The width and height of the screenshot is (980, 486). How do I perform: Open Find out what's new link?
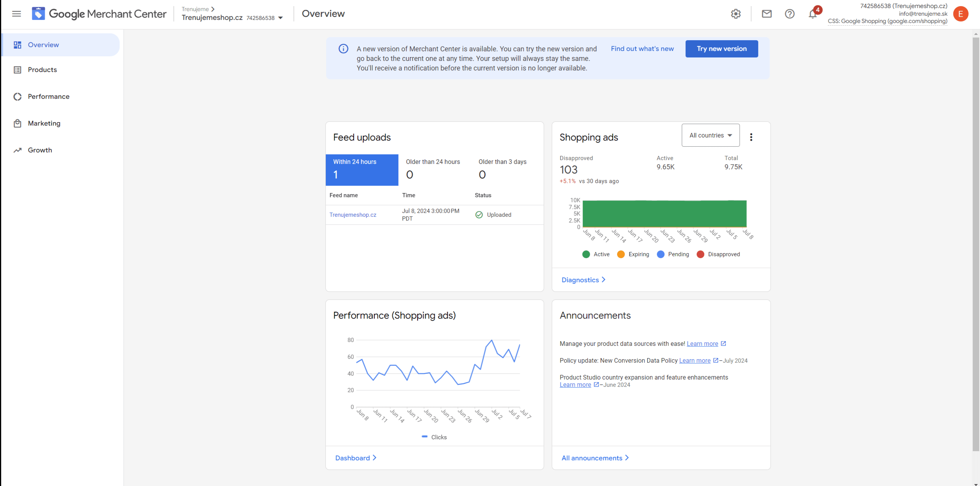642,49
